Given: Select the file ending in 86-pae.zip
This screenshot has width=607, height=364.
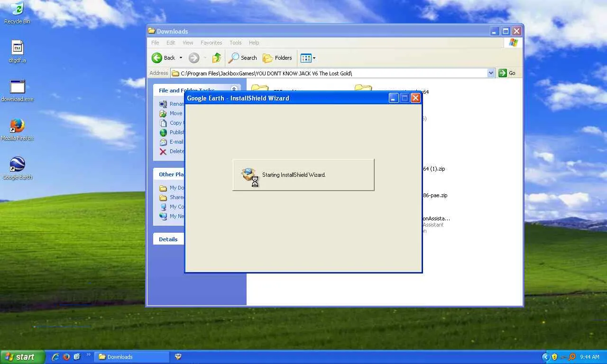Looking at the screenshot, I should [x=435, y=195].
